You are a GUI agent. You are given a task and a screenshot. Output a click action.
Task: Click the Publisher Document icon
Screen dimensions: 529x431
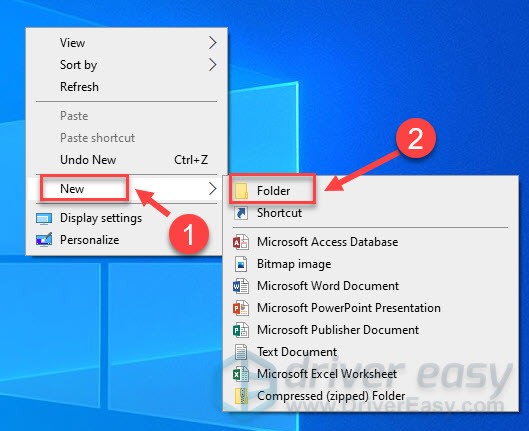tap(241, 330)
